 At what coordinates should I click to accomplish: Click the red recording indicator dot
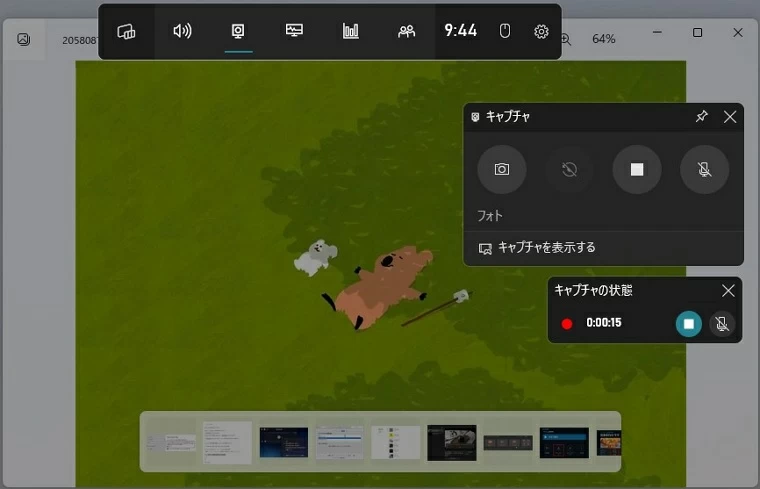coord(567,324)
